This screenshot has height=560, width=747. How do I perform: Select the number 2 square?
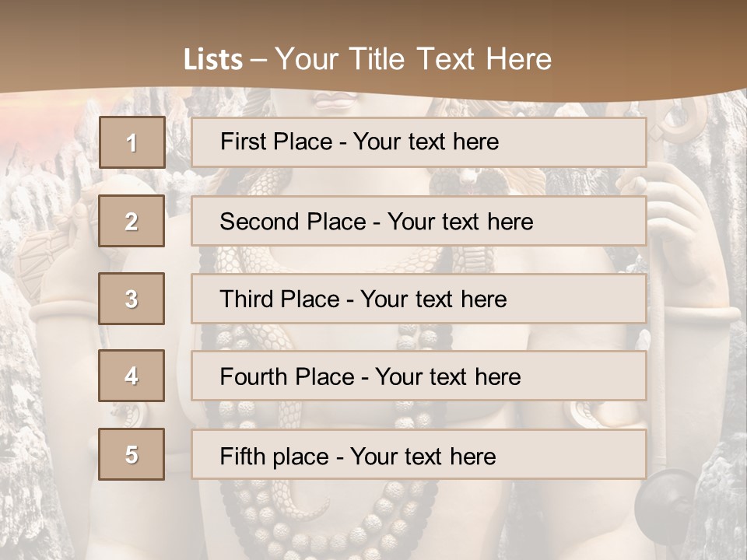pos(132,222)
